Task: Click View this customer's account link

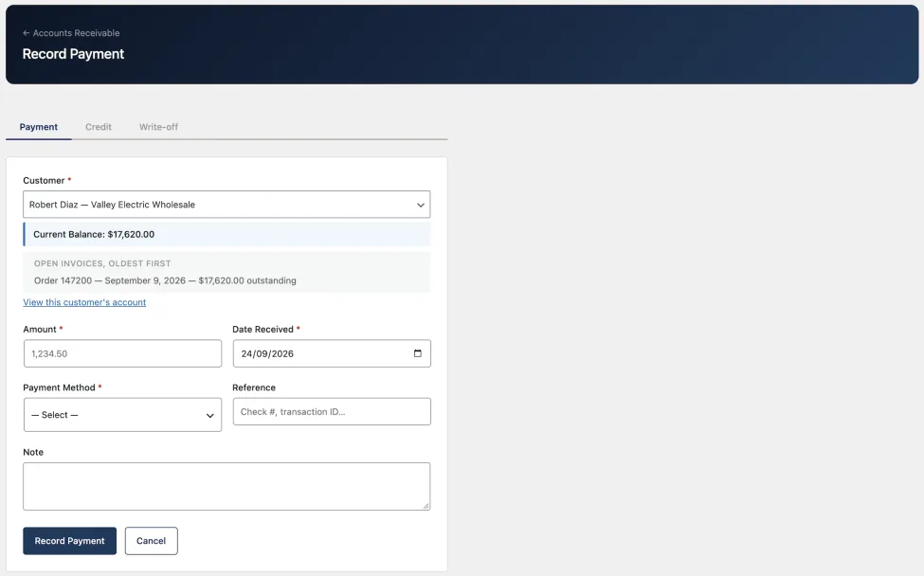Action: coord(84,302)
